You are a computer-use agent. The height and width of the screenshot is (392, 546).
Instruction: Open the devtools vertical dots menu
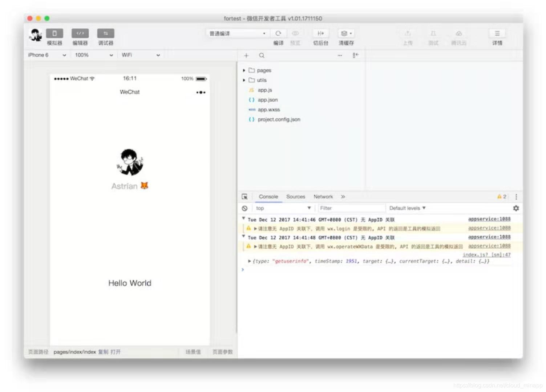[x=516, y=197]
